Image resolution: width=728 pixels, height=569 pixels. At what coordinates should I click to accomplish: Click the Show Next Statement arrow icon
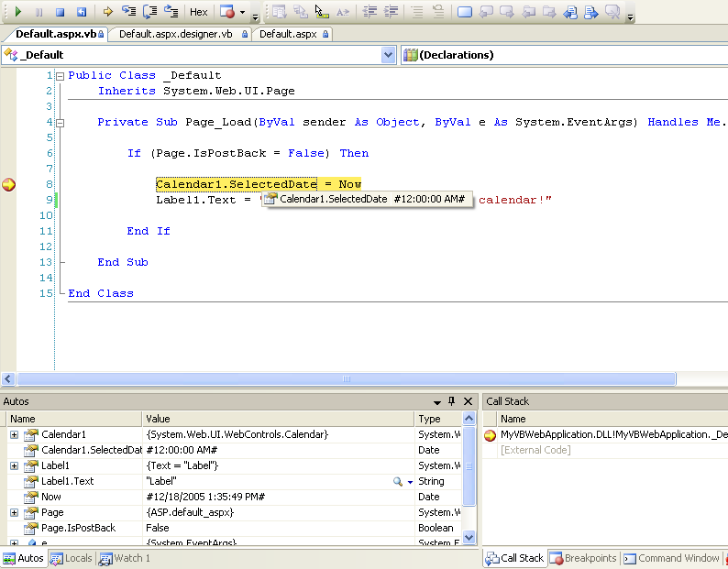coord(107,12)
